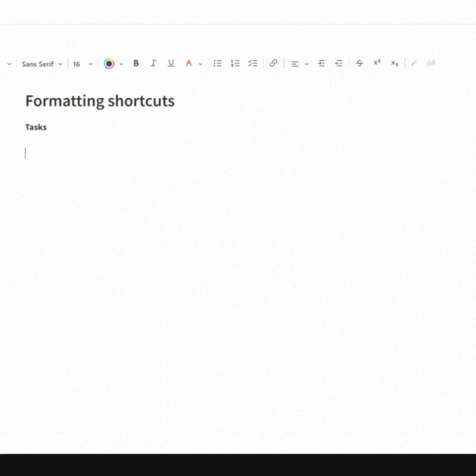The image size is (476, 476).
Task: Apply highlight with the A marker icon
Action: coord(188,64)
